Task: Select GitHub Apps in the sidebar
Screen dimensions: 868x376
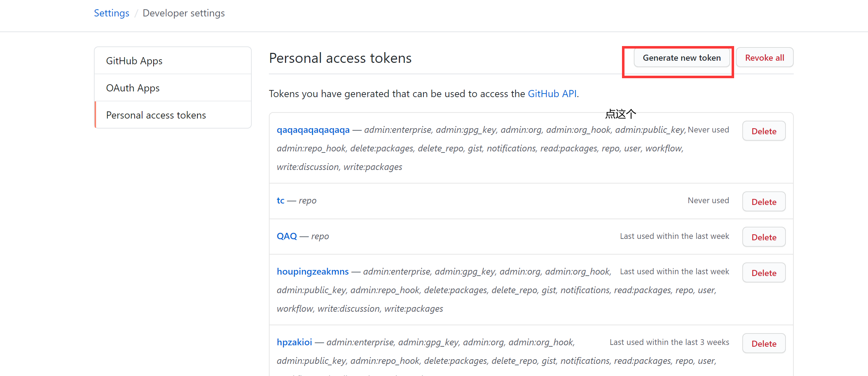Action: [x=134, y=61]
